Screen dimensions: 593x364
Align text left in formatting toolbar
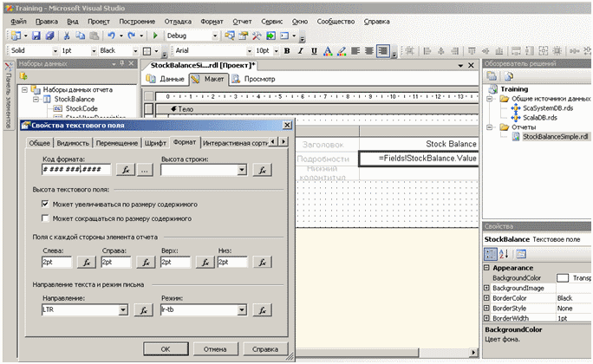[355, 50]
